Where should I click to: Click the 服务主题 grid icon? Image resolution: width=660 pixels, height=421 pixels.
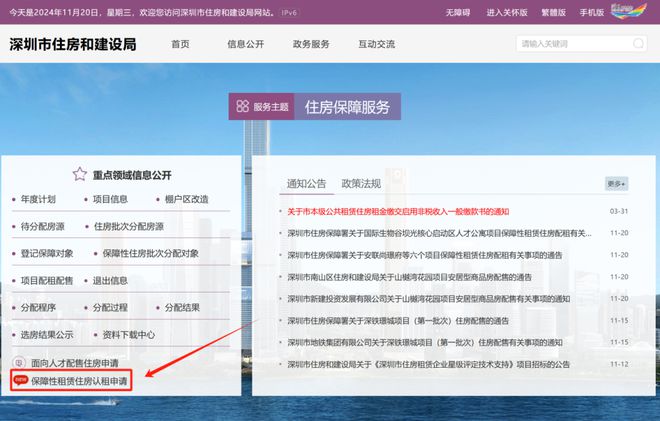[242, 106]
